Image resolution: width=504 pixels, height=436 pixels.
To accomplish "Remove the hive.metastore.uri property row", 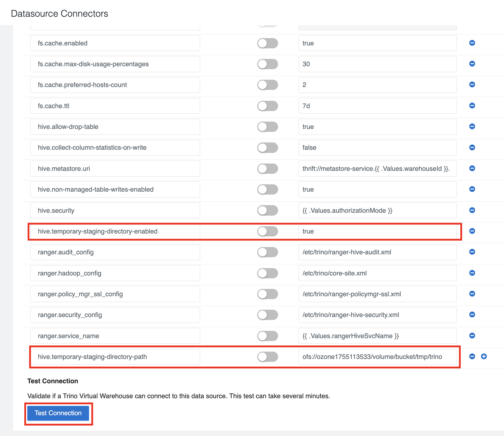I will point(472,168).
